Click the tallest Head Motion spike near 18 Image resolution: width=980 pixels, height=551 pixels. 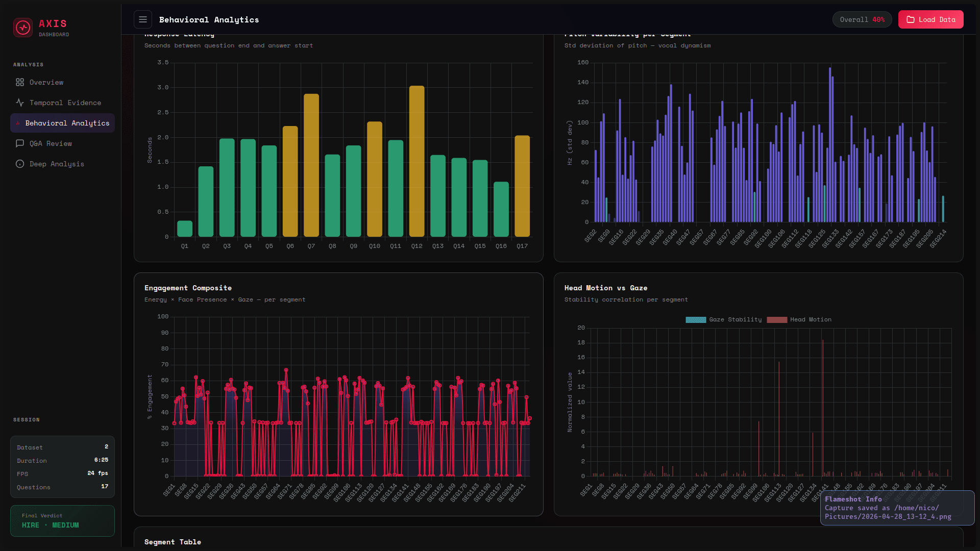coord(823,408)
